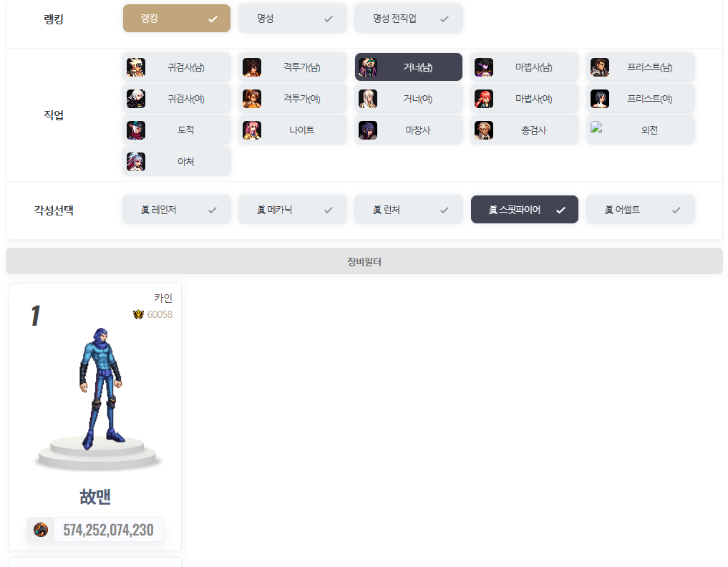This screenshot has height=567, width=728.
Task: Pick the 마창사 class icon
Action: [x=368, y=130]
